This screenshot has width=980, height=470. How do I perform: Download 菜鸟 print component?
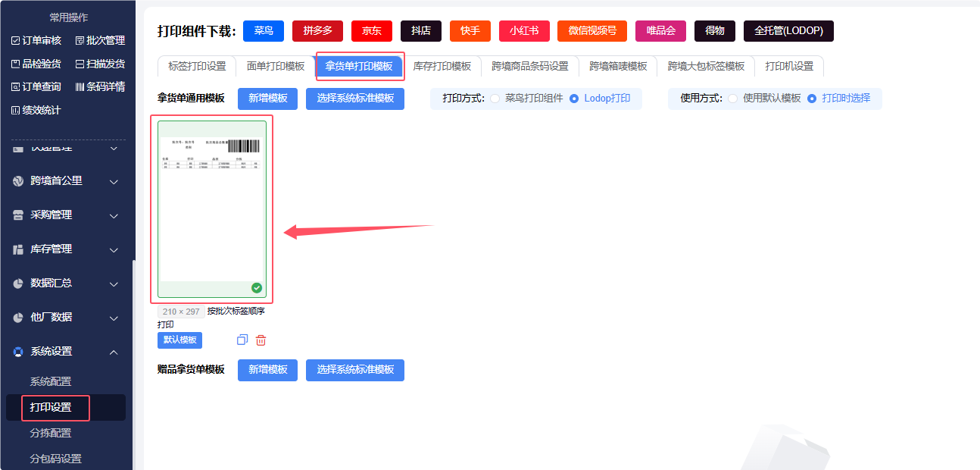264,31
